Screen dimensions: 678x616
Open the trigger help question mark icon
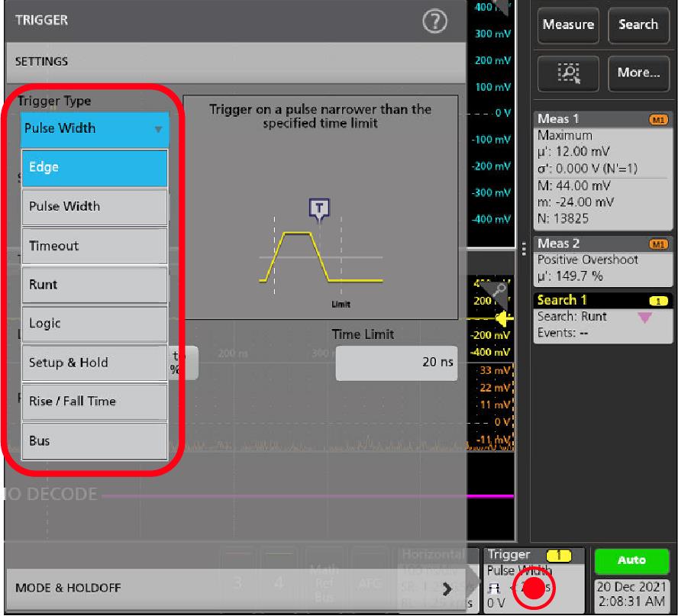coord(434,22)
